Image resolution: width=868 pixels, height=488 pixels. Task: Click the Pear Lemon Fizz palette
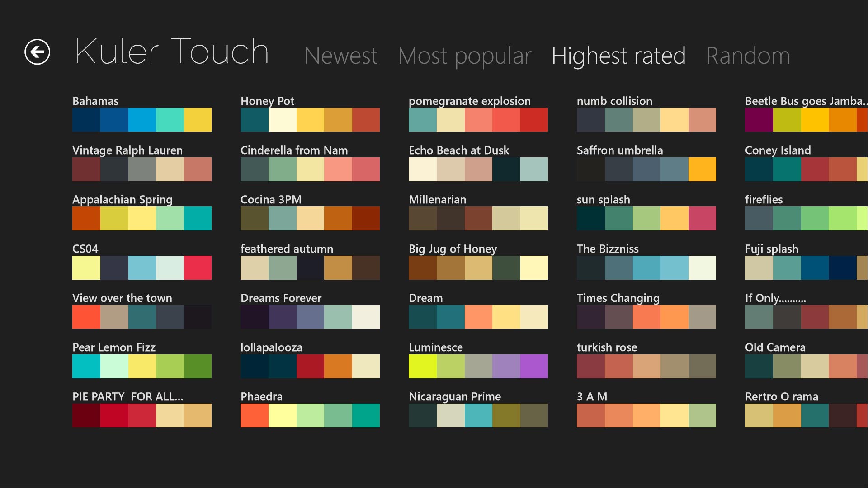pyautogui.click(x=142, y=366)
